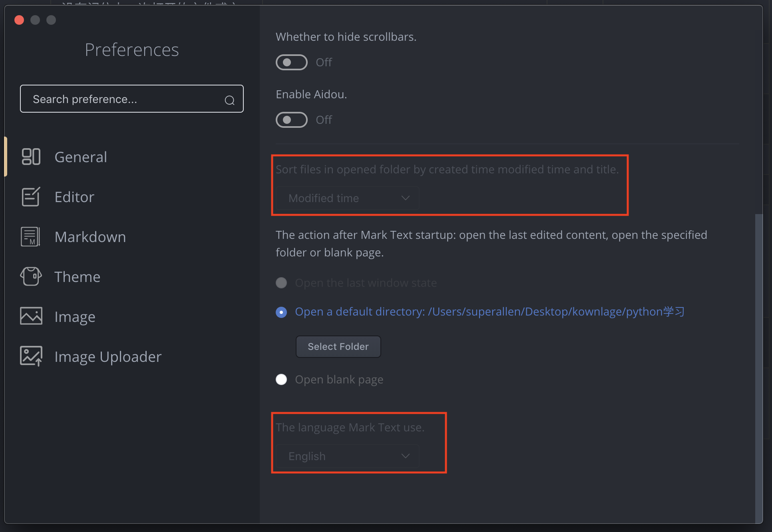Click the 'Enable Aidou.' label

point(311,94)
